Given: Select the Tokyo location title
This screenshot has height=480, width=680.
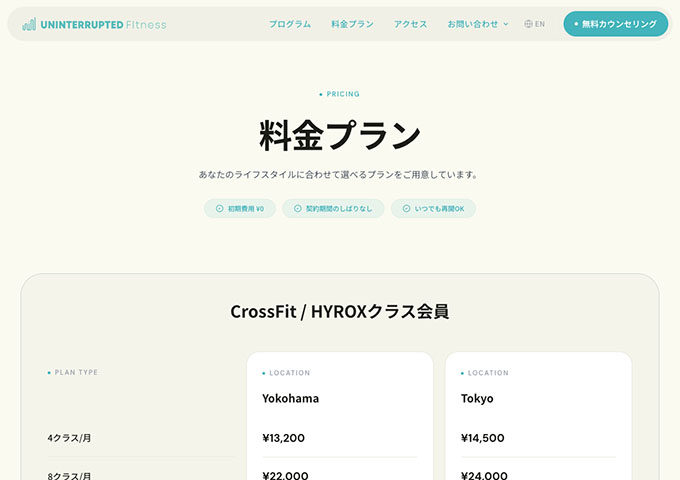Looking at the screenshot, I should tap(477, 398).
